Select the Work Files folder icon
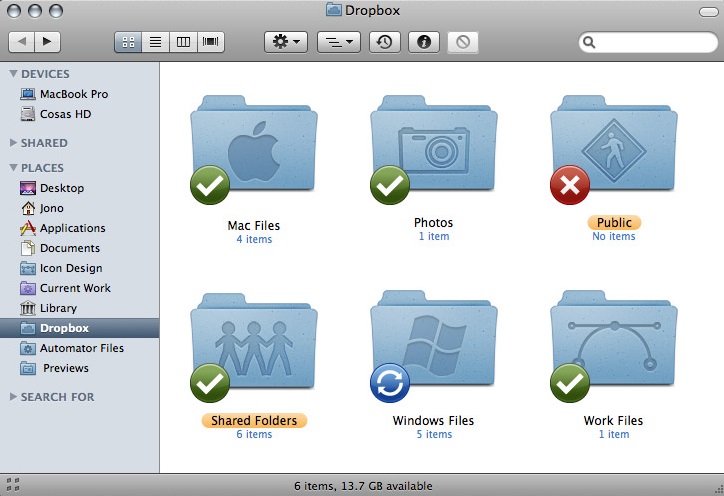This screenshot has height=496, width=724. pos(614,339)
